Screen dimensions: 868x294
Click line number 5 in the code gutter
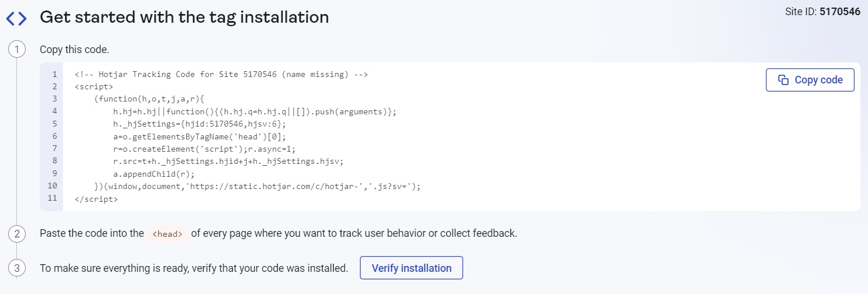[x=54, y=124]
